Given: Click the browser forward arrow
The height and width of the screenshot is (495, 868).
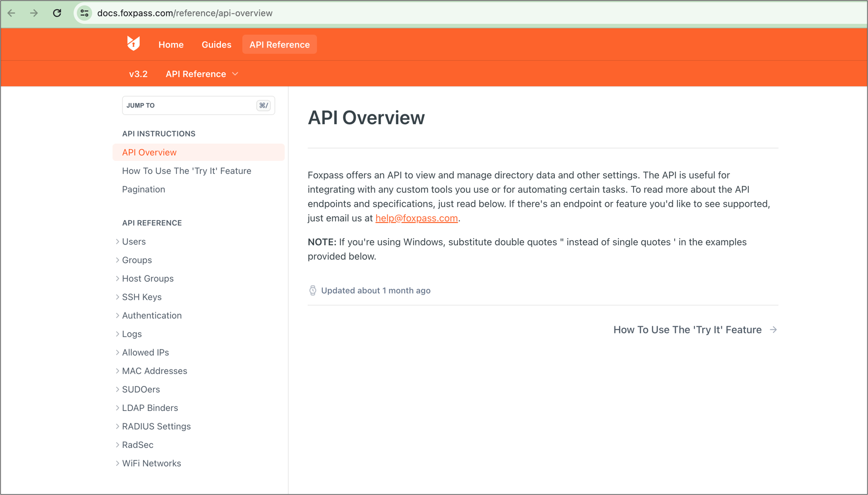Looking at the screenshot, I should (34, 13).
